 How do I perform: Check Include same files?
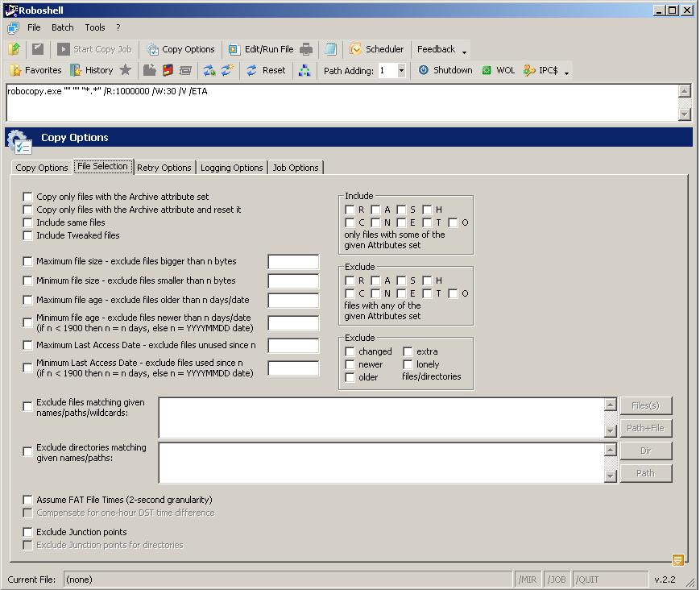pos(27,223)
